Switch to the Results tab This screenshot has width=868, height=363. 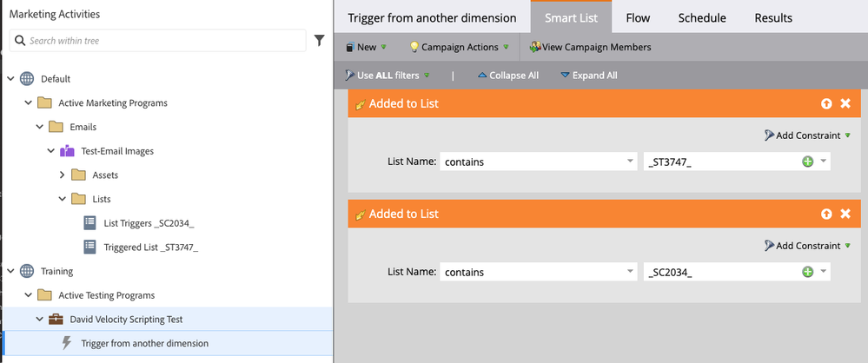773,17
